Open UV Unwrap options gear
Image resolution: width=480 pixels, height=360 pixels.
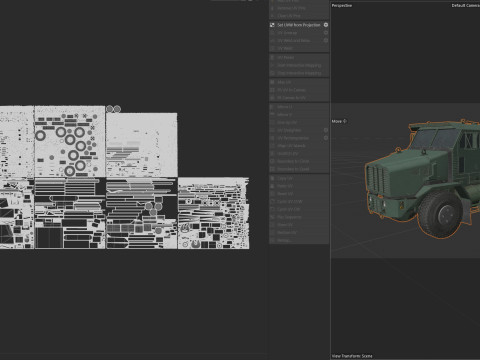click(x=326, y=33)
